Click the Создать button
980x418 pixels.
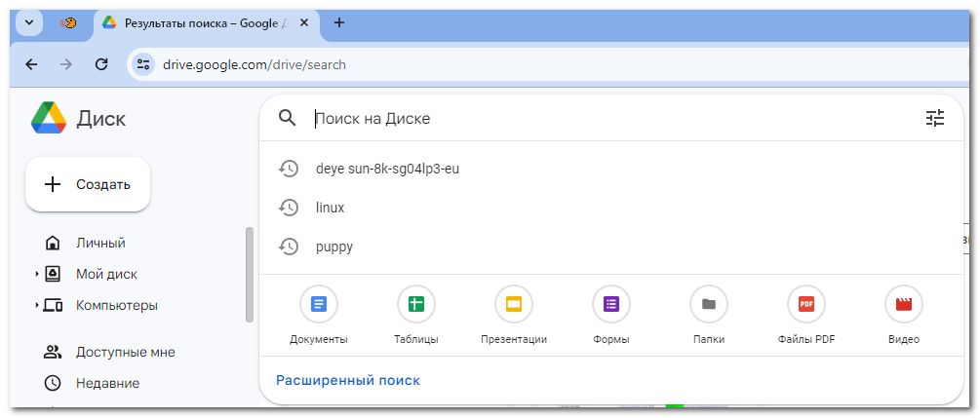[x=88, y=184]
